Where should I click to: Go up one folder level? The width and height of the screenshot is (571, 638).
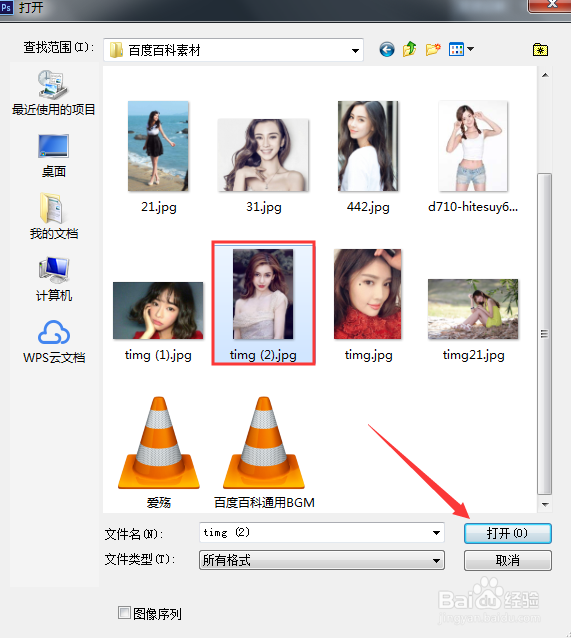pyautogui.click(x=409, y=49)
